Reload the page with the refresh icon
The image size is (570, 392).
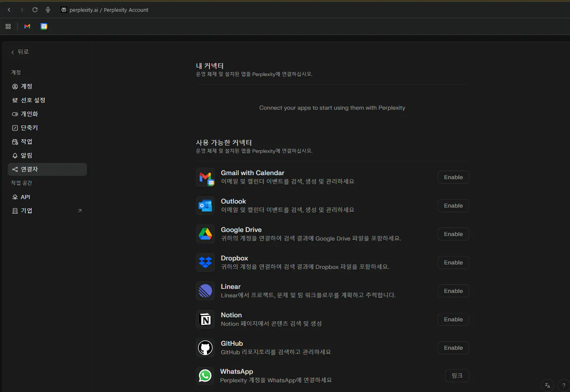(35, 10)
